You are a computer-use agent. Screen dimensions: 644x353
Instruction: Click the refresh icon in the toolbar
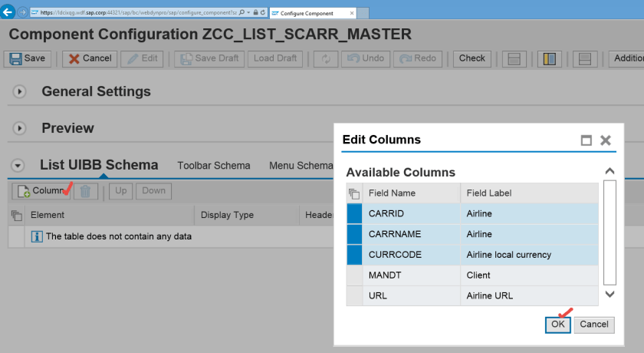325,58
